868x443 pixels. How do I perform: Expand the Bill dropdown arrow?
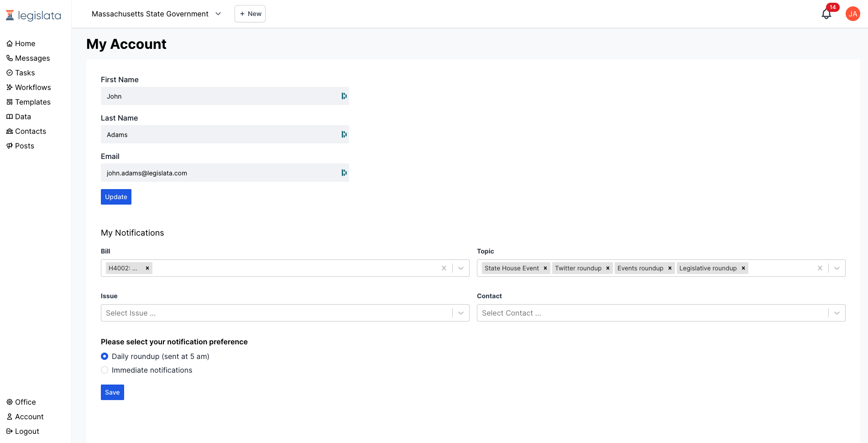tap(461, 268)
